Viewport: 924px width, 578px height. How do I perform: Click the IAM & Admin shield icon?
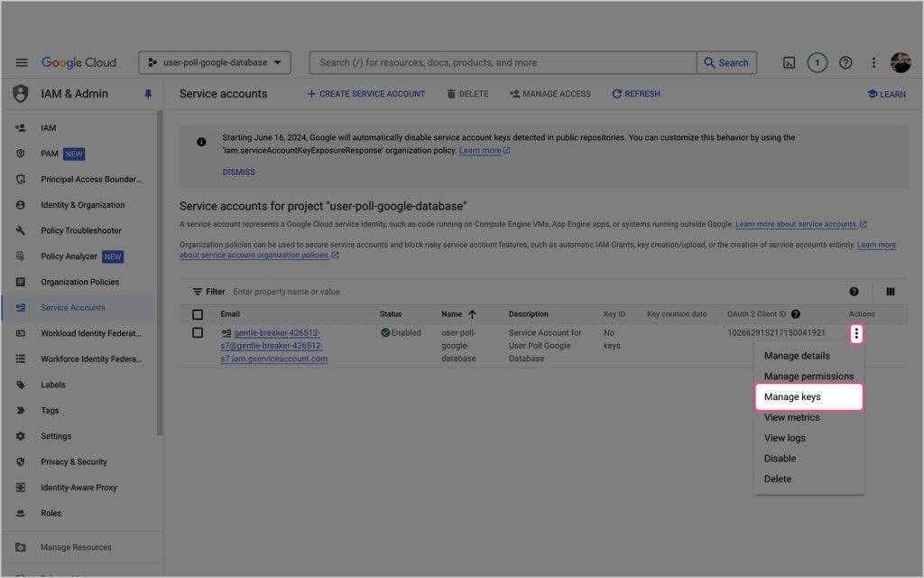click(21, 94)
